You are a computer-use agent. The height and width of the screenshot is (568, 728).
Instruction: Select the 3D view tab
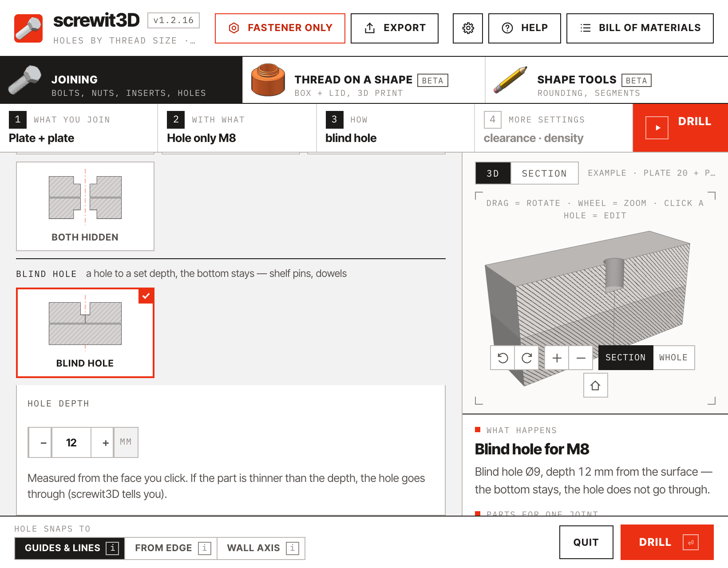[493, 173]
